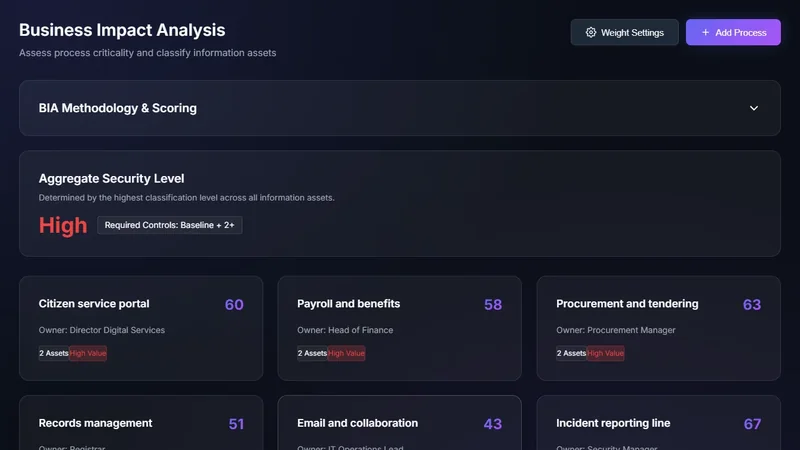
Task: Click High Value tag on Procurement and tendering
Action: pos(606,353)
